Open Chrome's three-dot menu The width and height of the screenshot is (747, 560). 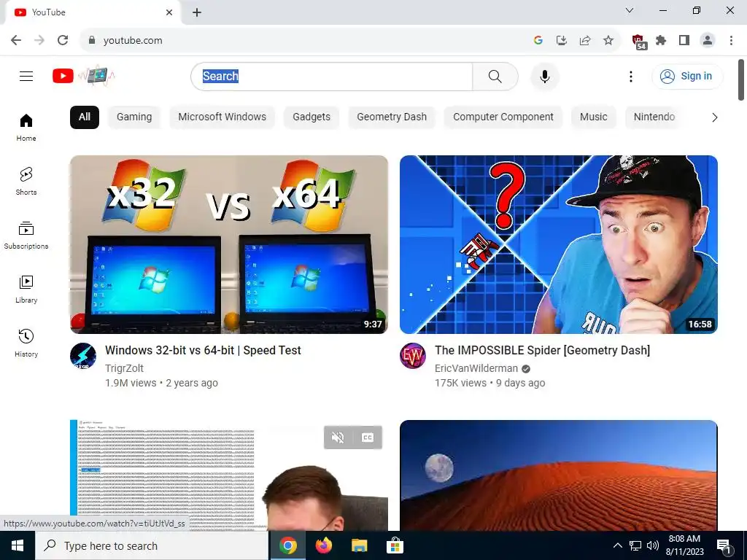click(731, 41)
